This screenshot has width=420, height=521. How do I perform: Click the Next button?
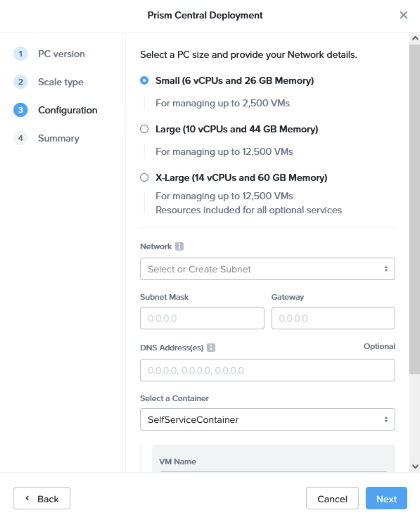[386, 498]
